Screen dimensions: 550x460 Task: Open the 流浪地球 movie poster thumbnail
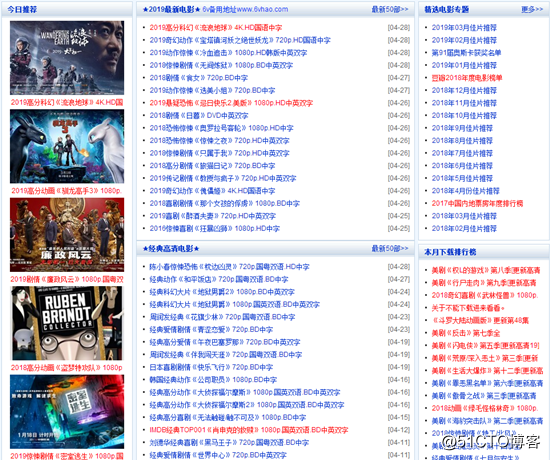67,58
